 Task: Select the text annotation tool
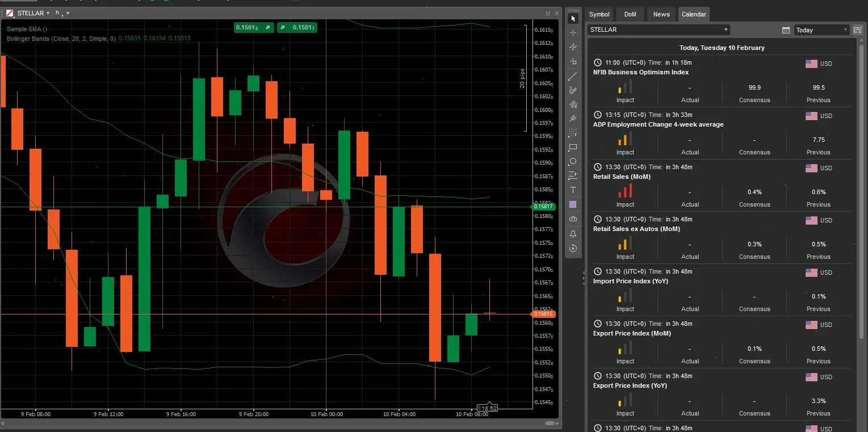(x=573, y=190)
